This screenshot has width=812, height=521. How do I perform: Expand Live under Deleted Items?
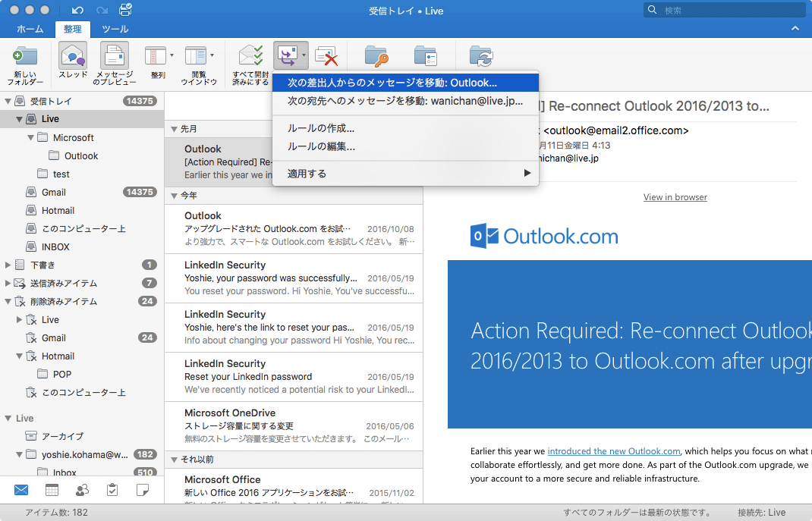tap(19, 320)
